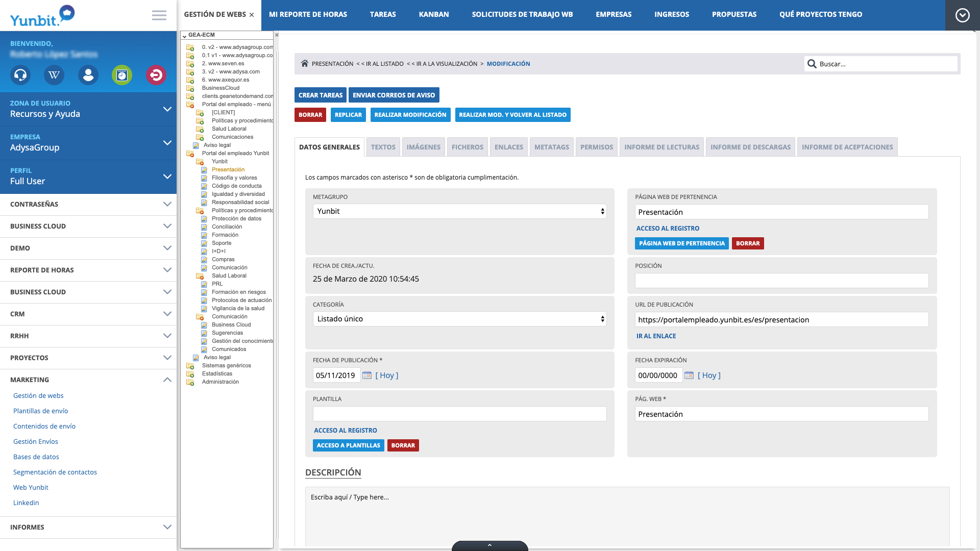Click the red logout icon

point(156,76)
